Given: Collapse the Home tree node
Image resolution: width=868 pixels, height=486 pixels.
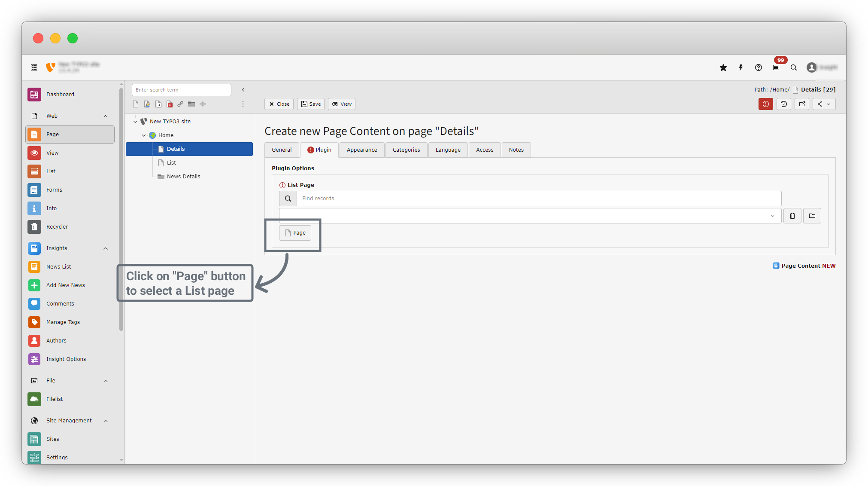Looking at the screenshot, I should coord(144,135).
